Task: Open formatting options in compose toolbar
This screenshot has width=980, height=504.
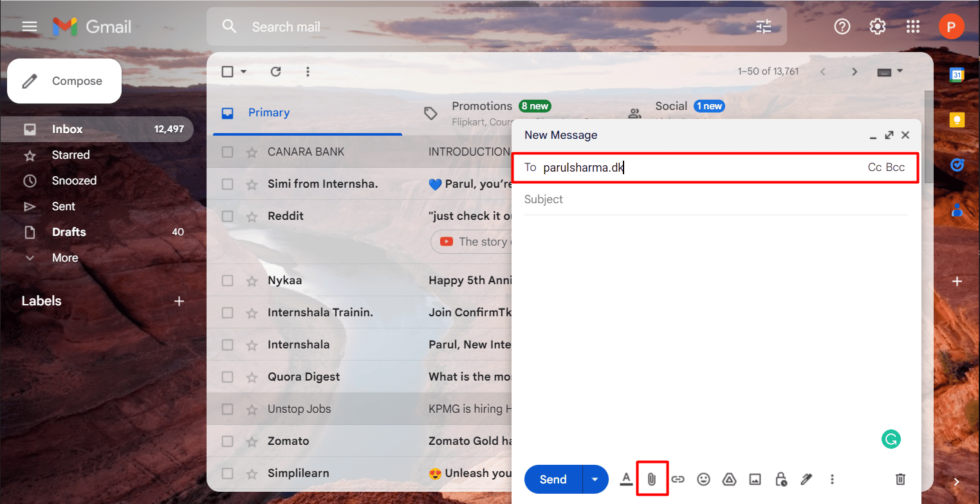Action: [626, 479]
